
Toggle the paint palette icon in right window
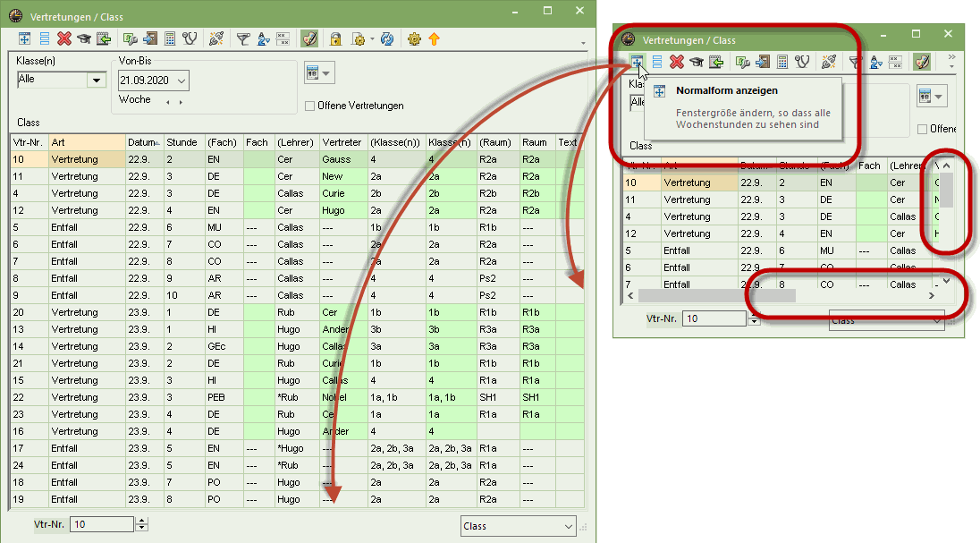922,62
